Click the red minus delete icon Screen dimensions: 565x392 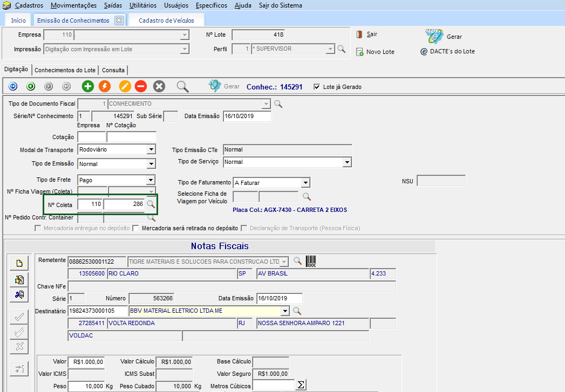141,86
